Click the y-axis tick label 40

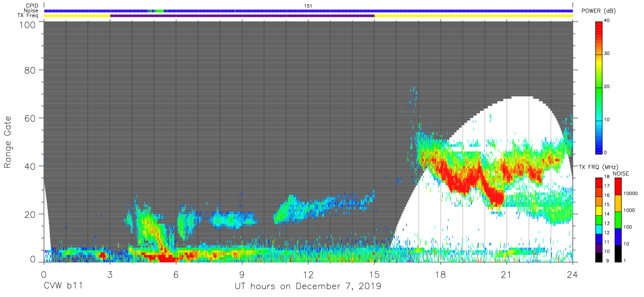pos(29,166)
